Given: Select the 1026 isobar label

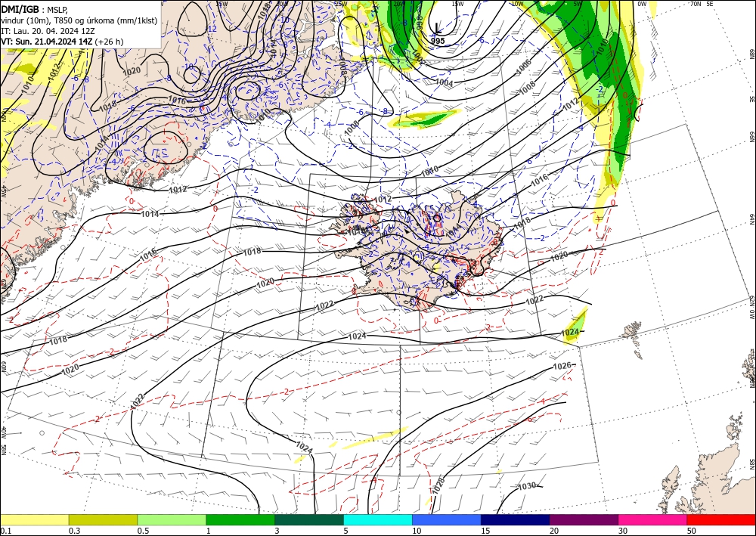Looking at the screenshot, I should [562, 366].
